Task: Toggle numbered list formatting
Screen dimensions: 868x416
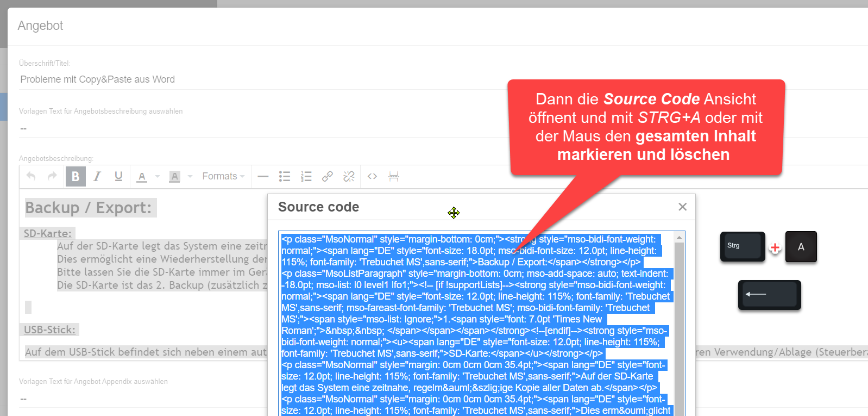Action: [306, 176]
